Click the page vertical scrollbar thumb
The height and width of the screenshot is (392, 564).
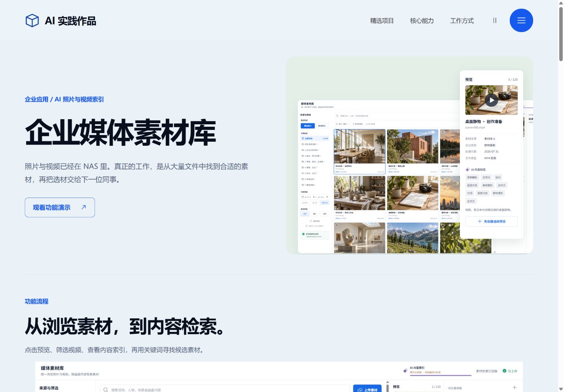(561, 34)
